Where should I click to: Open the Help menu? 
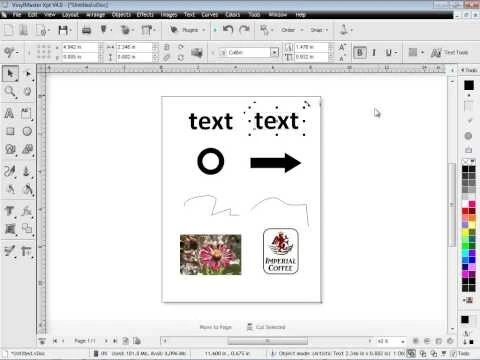300,15
